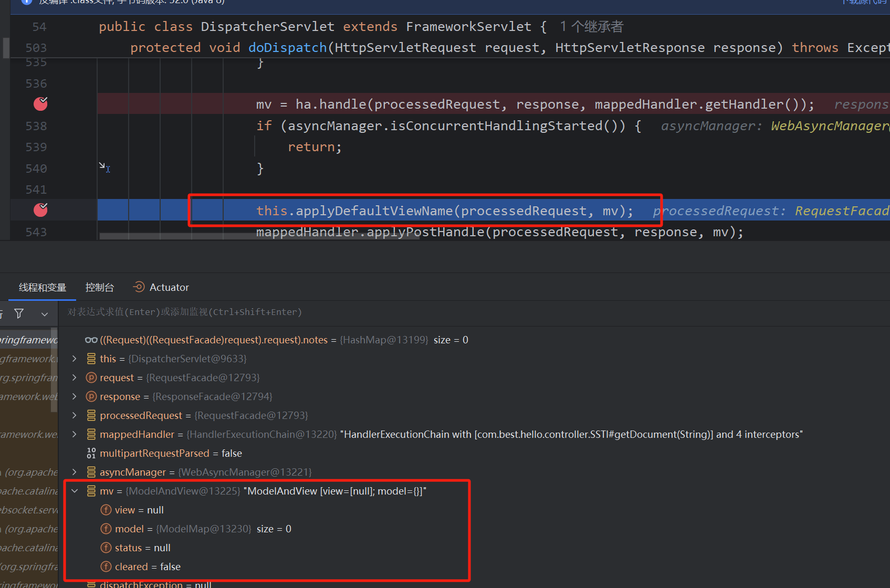This screenshot has height=588, width=890.
Task: Toggle the breakpoint on the applyDefaultViewName line
Action: [40, 210]
